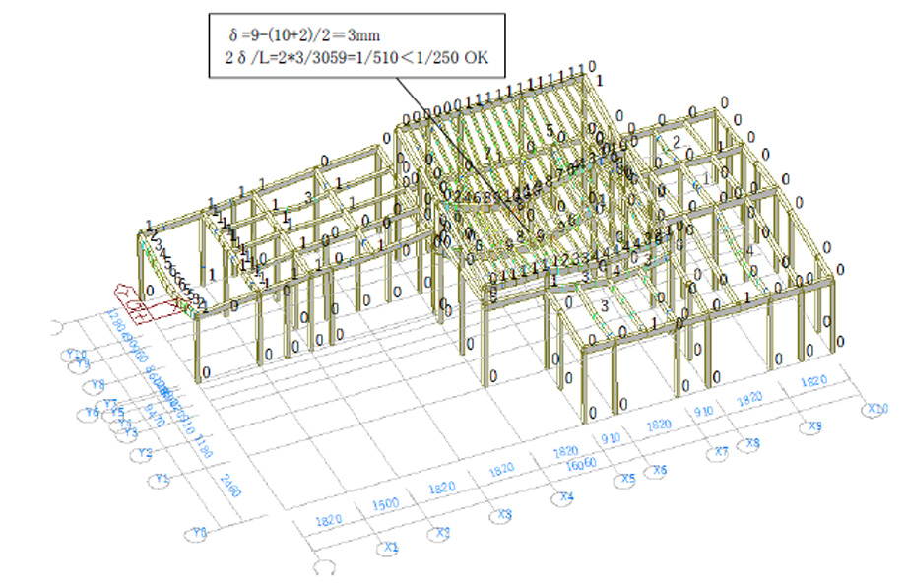
Task: Select the Y1 grid axis marker
Action: (162, 480)
